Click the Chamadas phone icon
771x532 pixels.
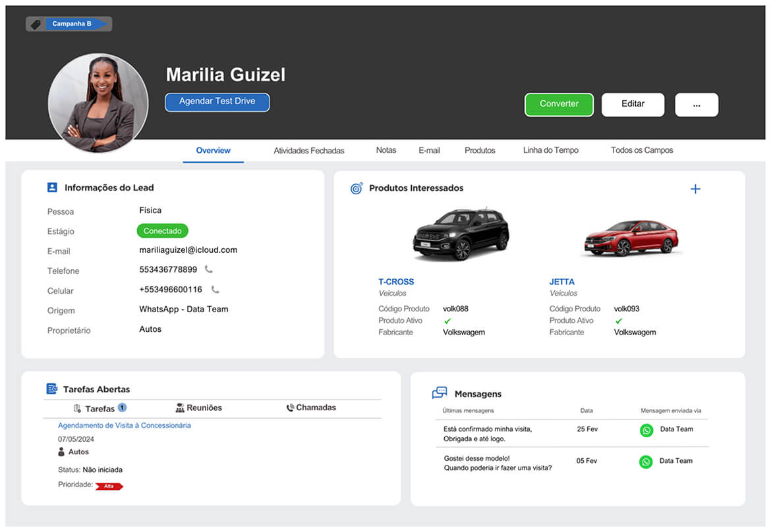[290, 408]
